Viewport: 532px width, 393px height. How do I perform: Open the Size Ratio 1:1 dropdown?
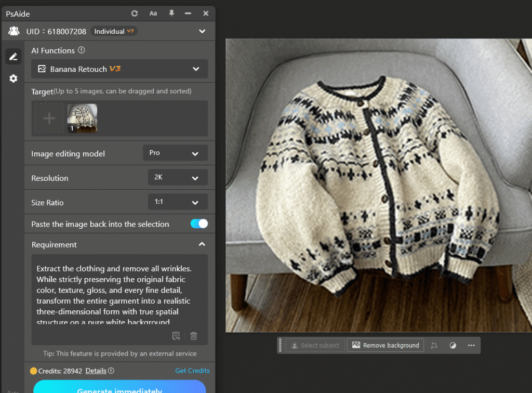(178, 202)
